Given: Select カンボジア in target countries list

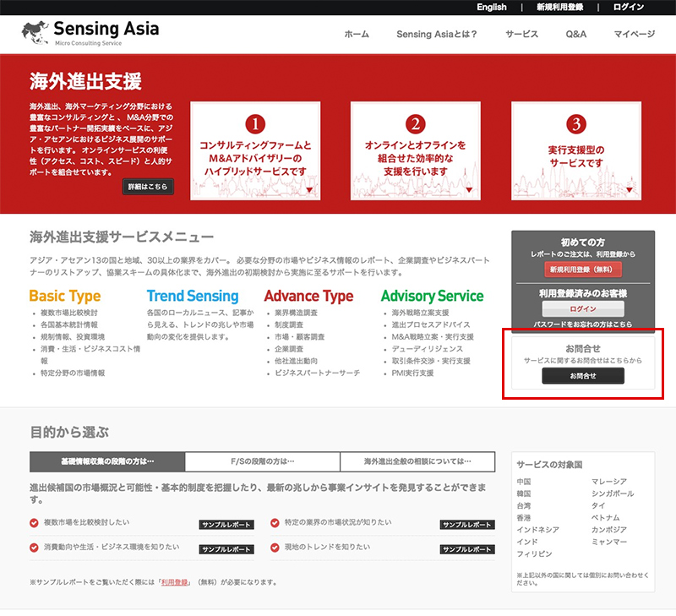Looking at the screenshot, I should click(x=609, y=530).
